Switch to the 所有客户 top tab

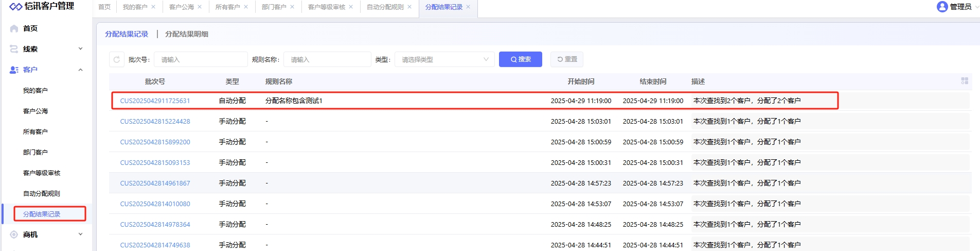227,7
